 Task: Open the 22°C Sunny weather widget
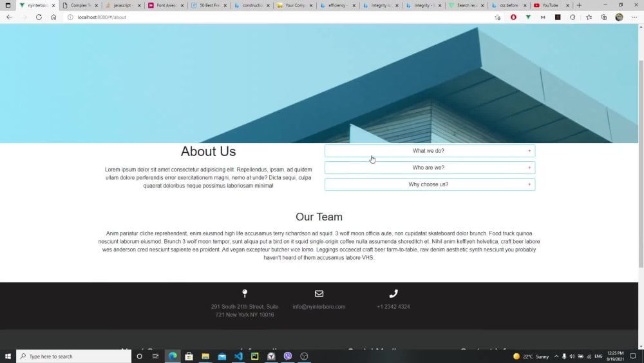[531, 357]
